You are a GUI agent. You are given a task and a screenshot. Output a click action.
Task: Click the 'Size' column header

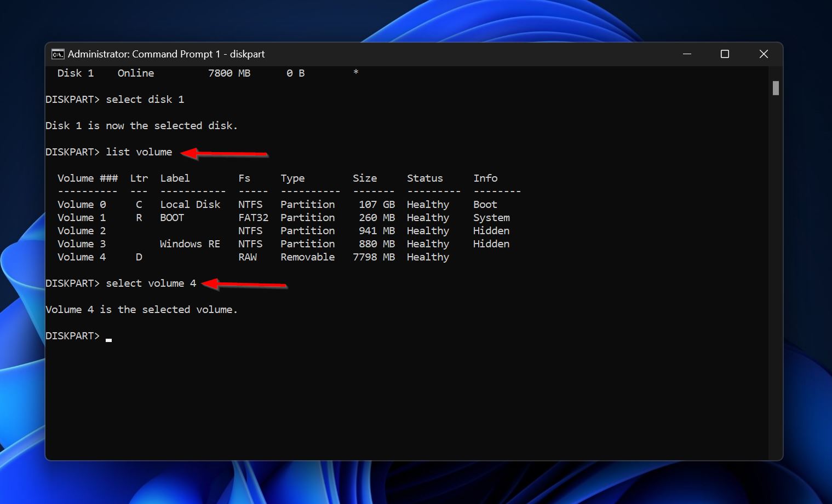tap(365, 178)
